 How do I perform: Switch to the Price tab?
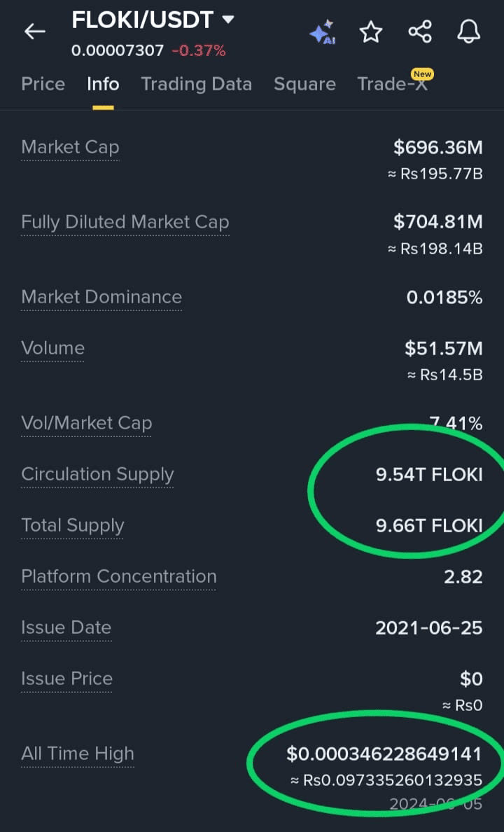pos(43,84)
